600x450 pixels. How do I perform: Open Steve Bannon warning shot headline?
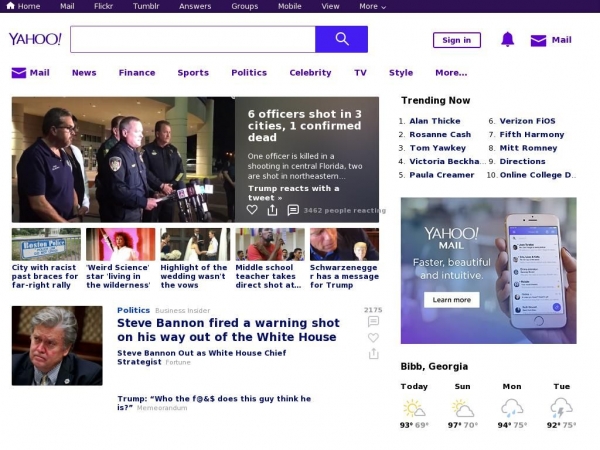pyautogui.click(x=228, y=330)
